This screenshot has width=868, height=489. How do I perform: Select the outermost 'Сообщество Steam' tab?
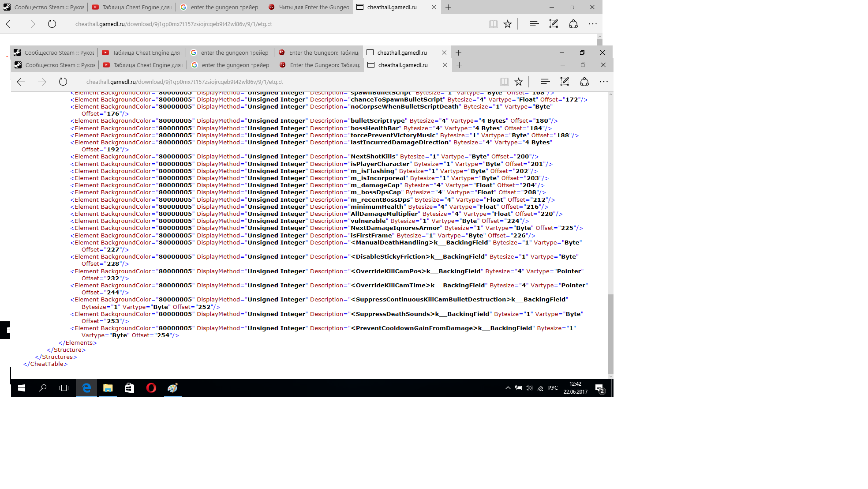coord(44,7)
